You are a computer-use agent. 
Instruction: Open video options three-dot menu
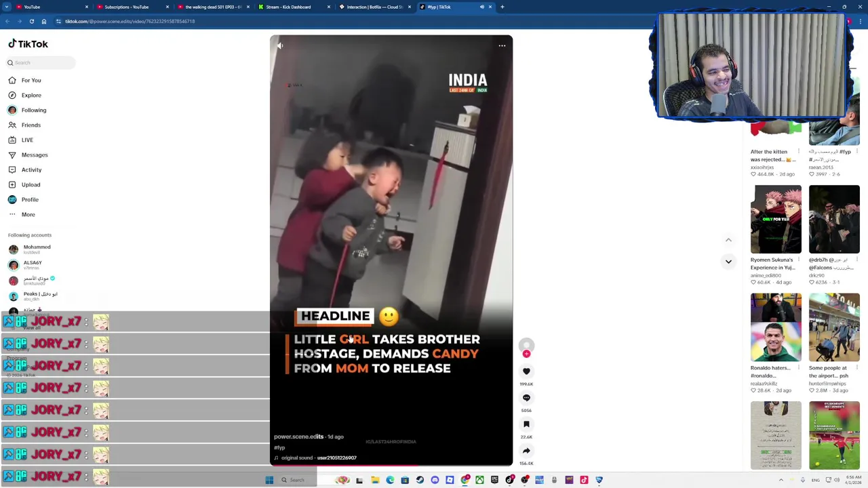(502, 45)
